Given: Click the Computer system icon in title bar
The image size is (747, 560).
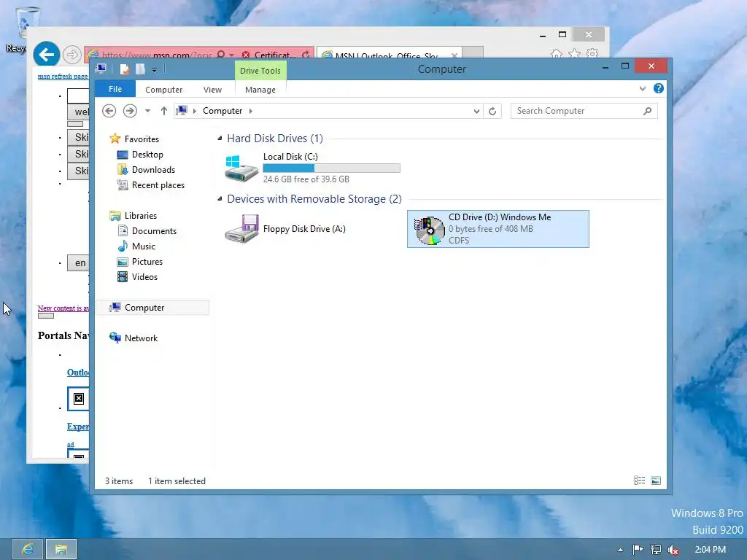Looking at the screenshot, I should pos(101,69).
